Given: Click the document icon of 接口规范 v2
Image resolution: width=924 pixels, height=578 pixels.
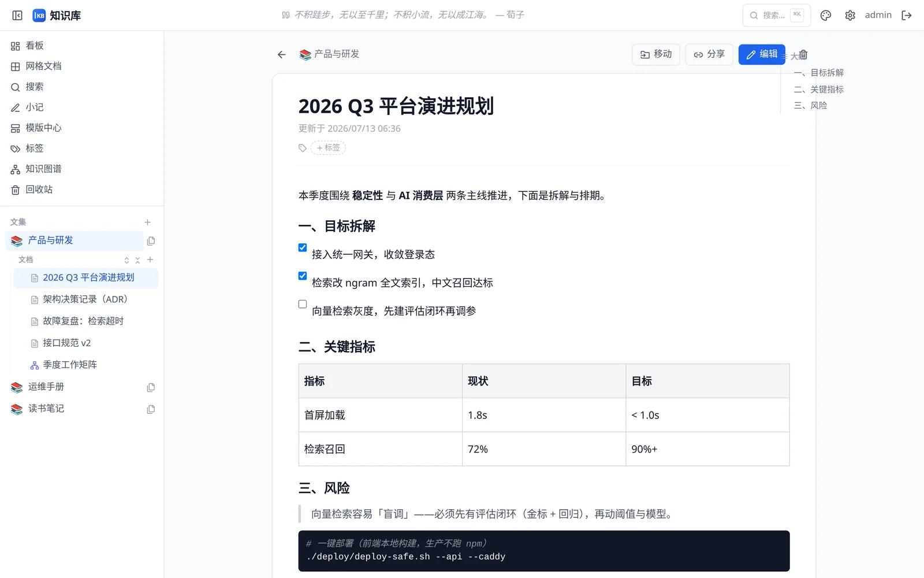Looking at the screenshot, I should tap(35, 343).
